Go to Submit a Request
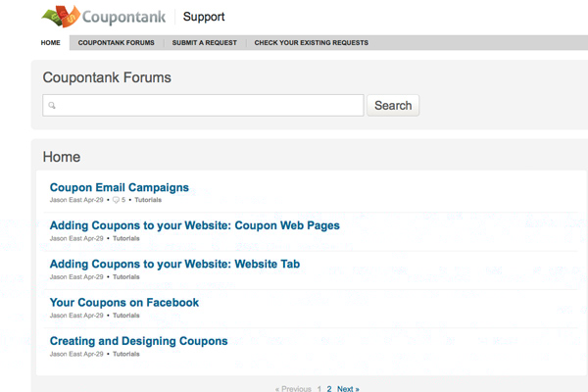Screen dimensions: 588x392 tap(205, 43)
